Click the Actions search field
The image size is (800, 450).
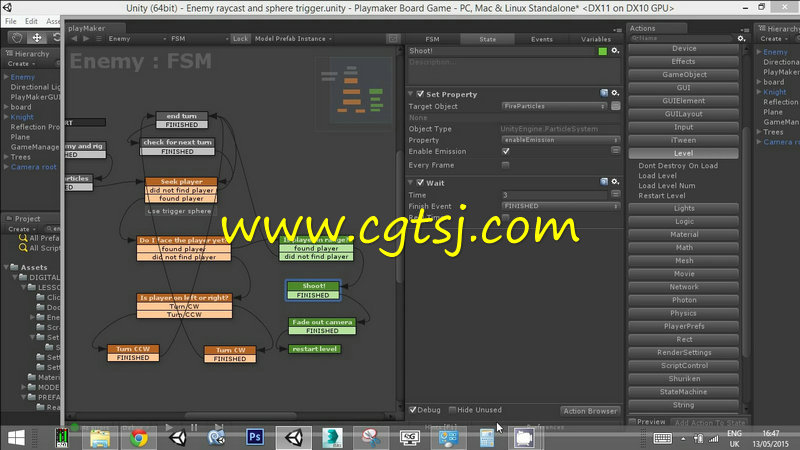tap(681, 38)
